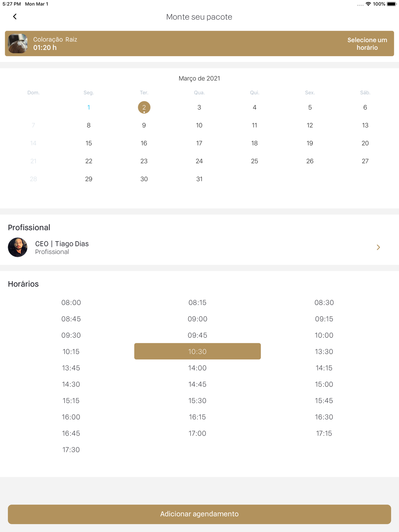Tap Tiago Dias profile photo
399x532 pixels.
coord(18,247)
